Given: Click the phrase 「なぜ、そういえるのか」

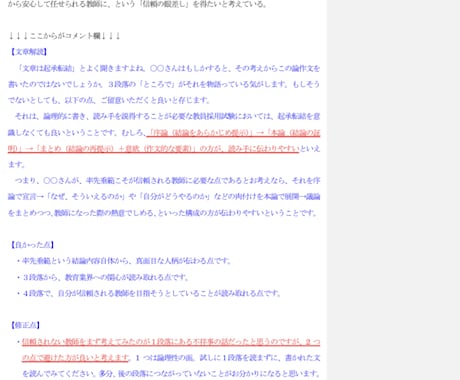Looking at the screenshot, I should point(86,197).
